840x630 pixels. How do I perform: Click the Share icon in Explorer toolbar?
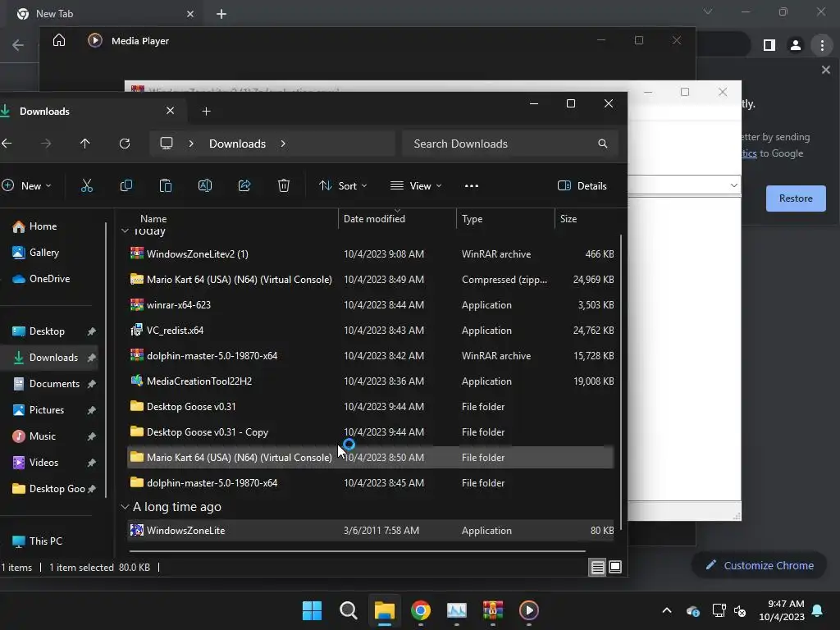pos(244,186)
